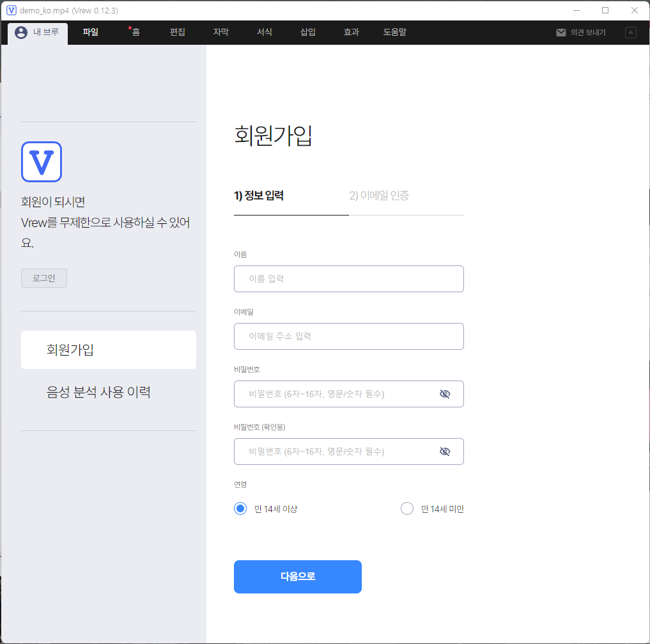This screenshot has width=650, height=644.
Task: Click inside the 이름 입력 text field
Action: (x=348, y=278)
